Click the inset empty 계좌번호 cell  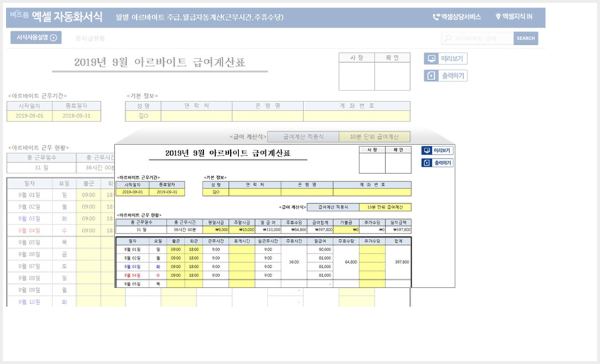(372, 192)
